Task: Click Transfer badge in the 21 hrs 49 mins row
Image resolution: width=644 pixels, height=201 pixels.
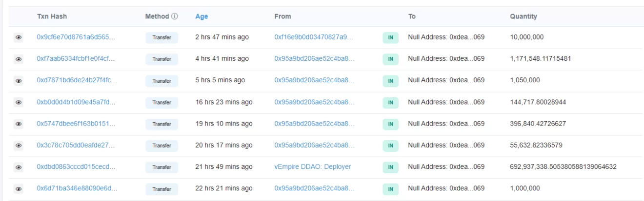Action: tap(161, 167)
